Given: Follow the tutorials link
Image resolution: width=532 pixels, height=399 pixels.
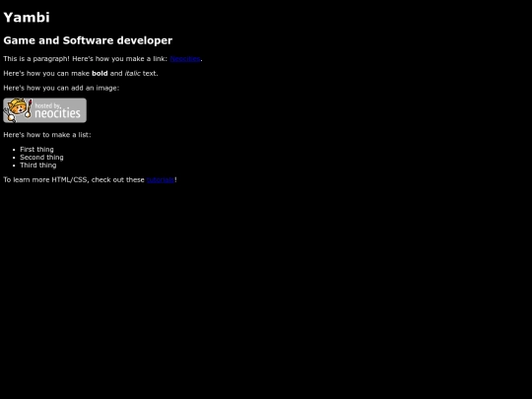Looking at the screenshot, I should (161, 180).
